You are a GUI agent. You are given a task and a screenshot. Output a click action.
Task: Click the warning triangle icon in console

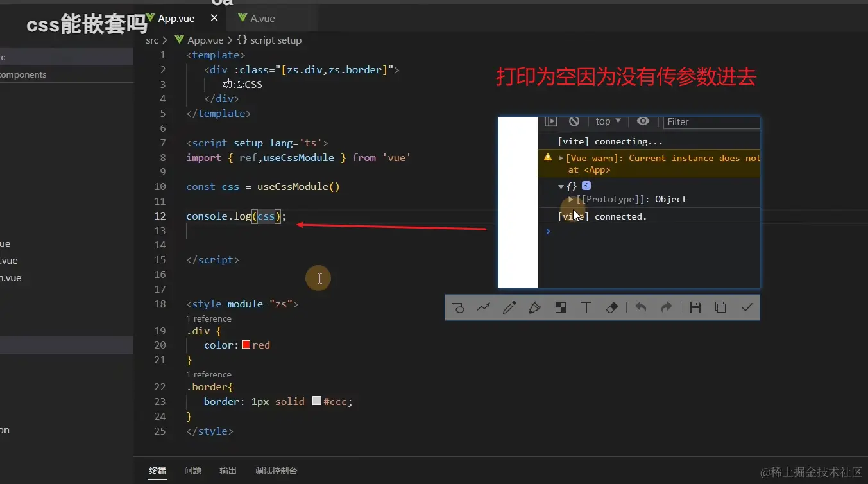pyautogui.click(x=548, y=157)
